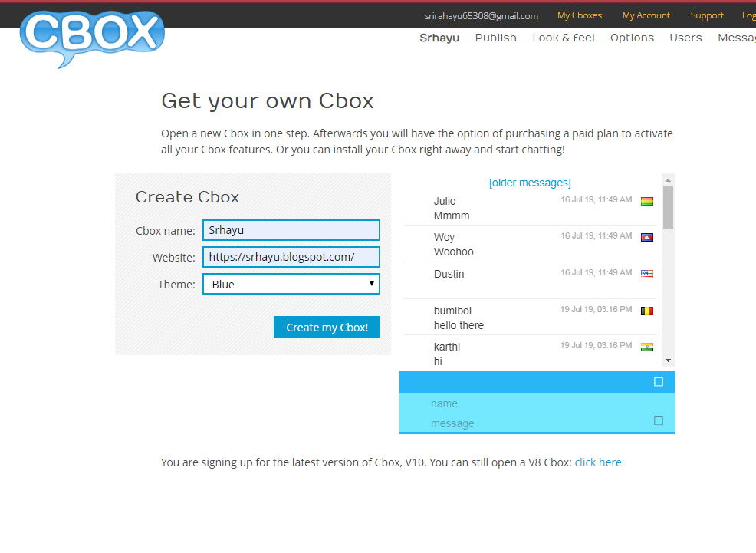Click the square icon beside the message field

coord(659,421)
